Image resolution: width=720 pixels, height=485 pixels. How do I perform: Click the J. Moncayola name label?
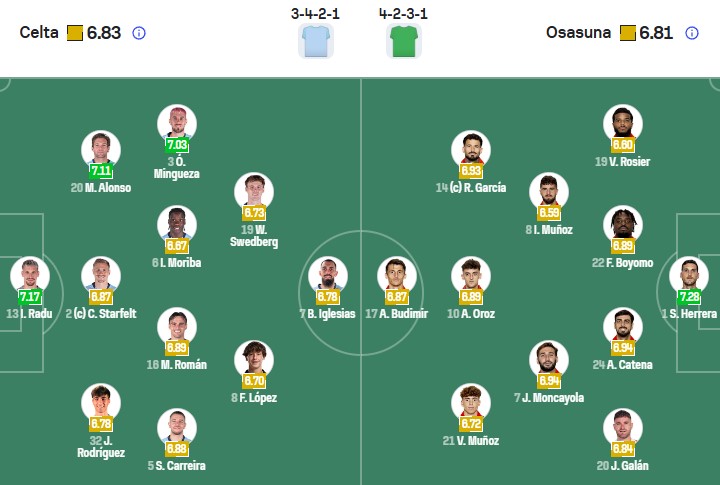tap(549, 398)
